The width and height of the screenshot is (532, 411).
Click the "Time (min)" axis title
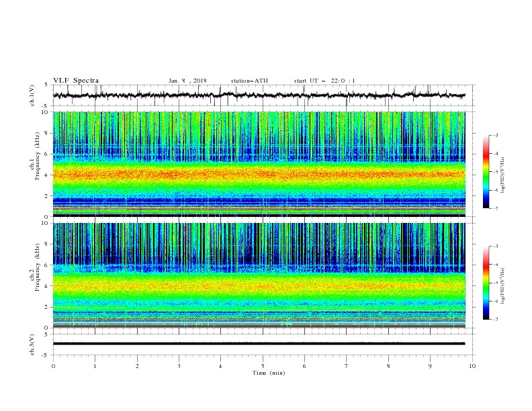269,373
